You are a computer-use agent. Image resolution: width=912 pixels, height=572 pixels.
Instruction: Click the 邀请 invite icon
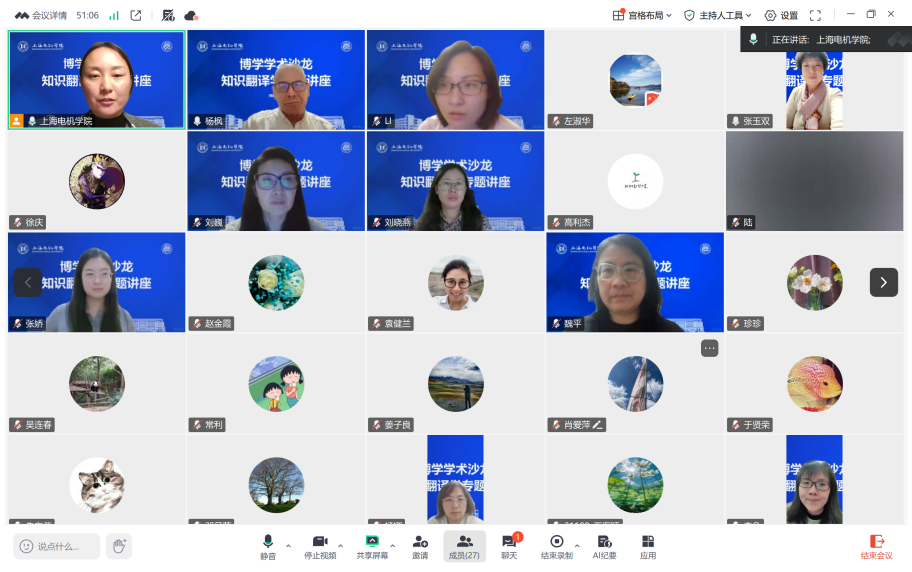[420, 546]
